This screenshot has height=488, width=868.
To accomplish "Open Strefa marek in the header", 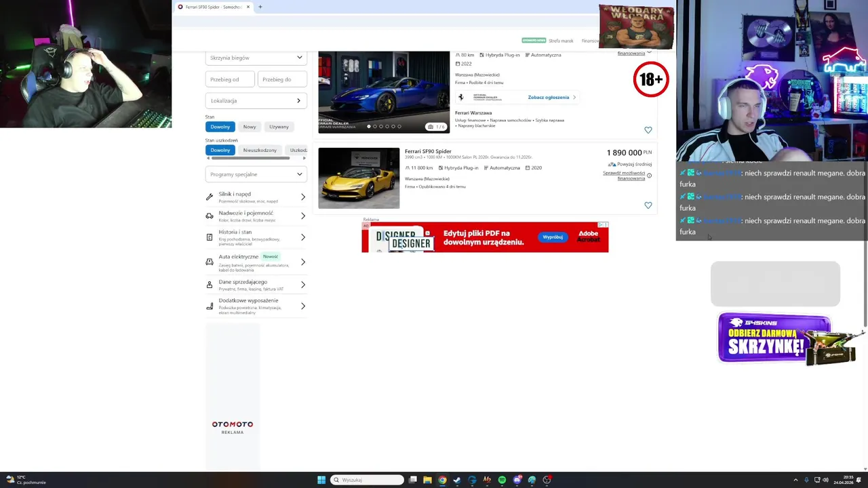I will coord(561,41).
